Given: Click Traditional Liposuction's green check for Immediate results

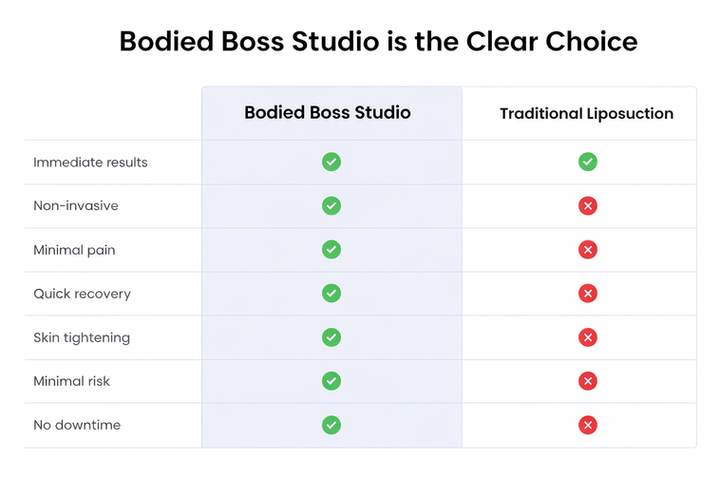Looking at the screenshot, I should pyautogui.click(x=588, y=162).
